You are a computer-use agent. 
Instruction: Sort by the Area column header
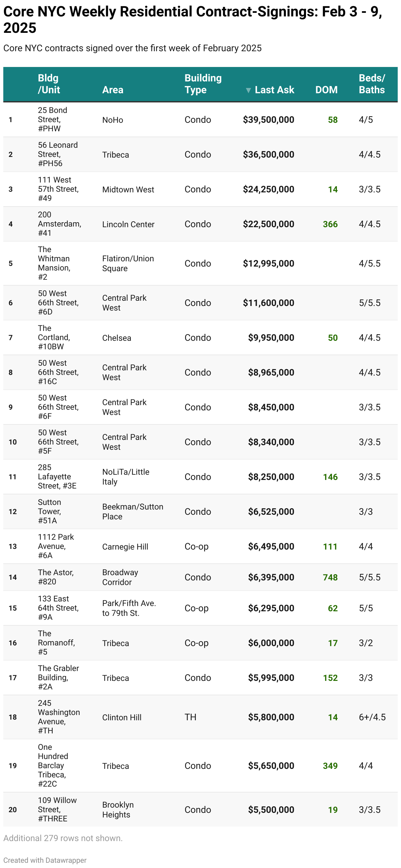click(113, 90)
